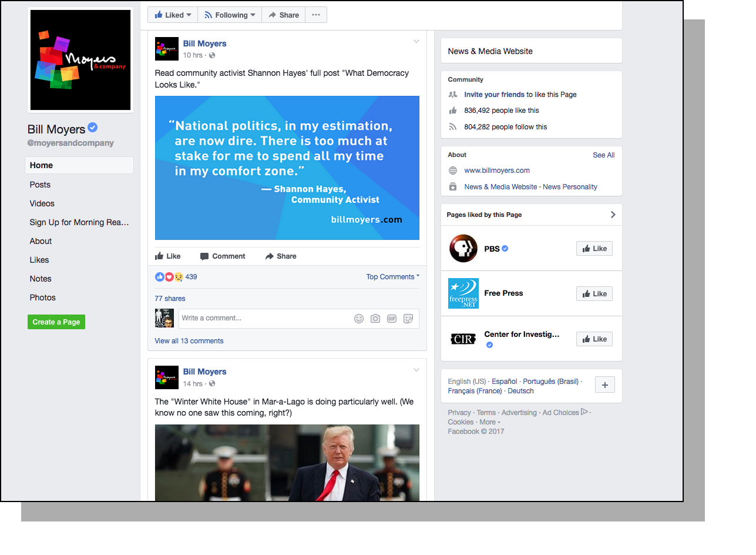Attach a photo with the camera icon
756x555 pixels.
tap(375, 319)
